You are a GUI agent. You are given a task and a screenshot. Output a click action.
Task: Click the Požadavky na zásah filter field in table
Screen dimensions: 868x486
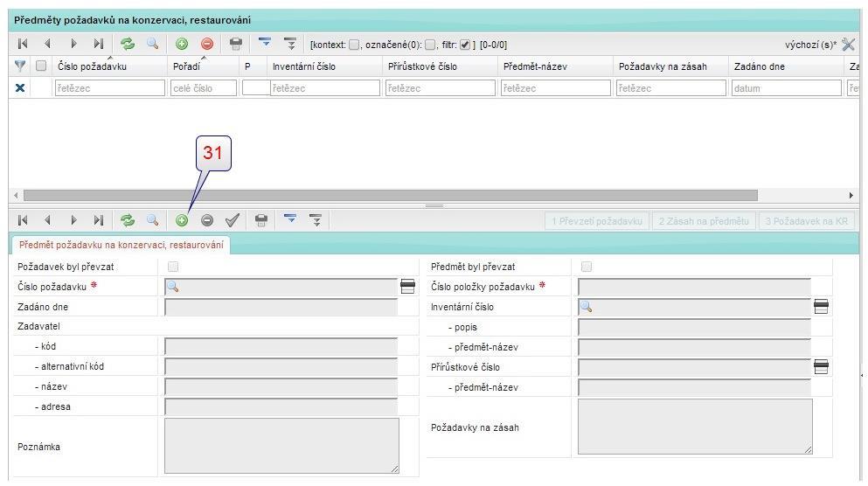coord(671,88)
